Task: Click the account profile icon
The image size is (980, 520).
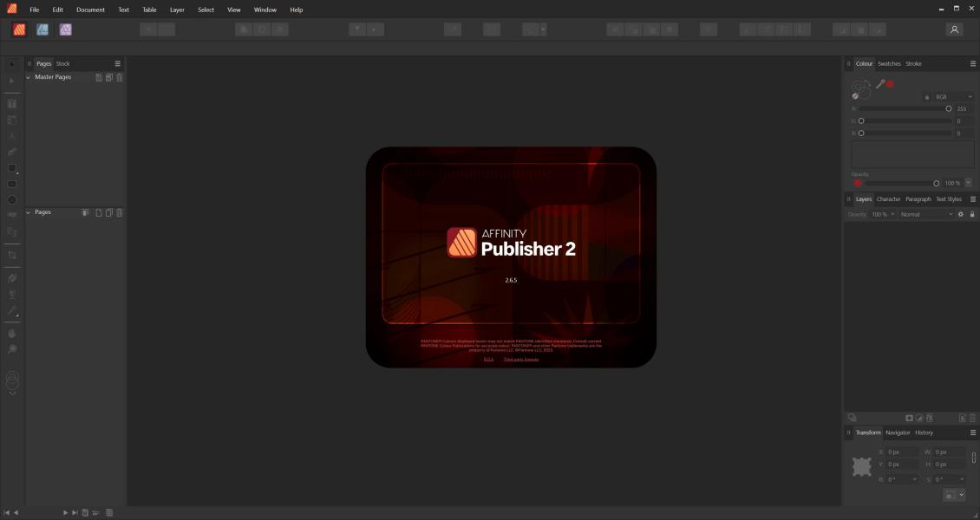Action: [954, 29]
